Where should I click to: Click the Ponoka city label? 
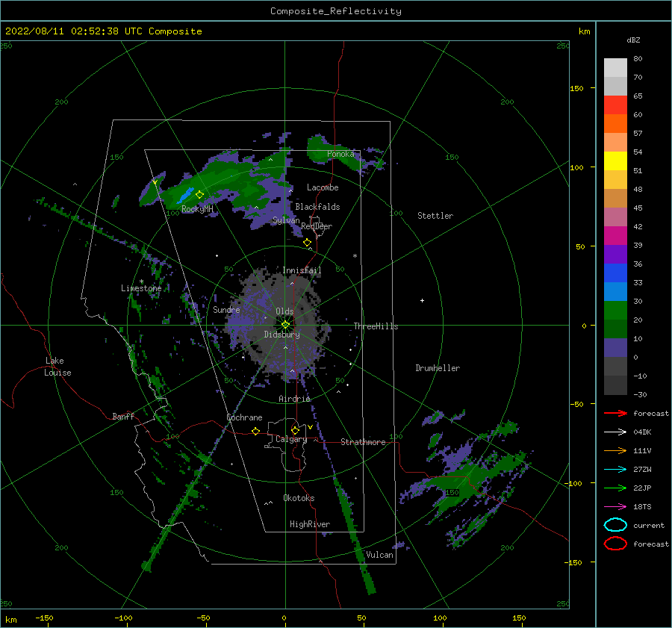point(340,154)
